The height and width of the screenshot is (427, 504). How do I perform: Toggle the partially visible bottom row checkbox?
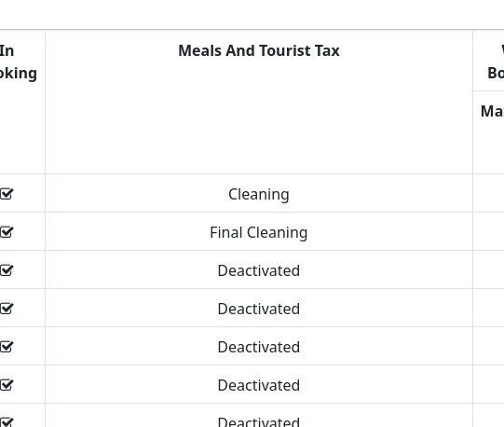click(7, 421)
